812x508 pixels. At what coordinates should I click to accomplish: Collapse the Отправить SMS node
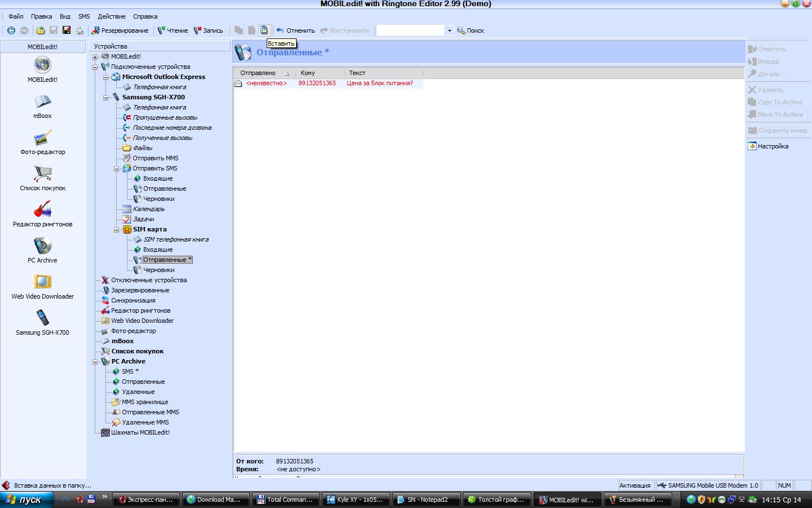pyautogui.click(x=116, y=169)
